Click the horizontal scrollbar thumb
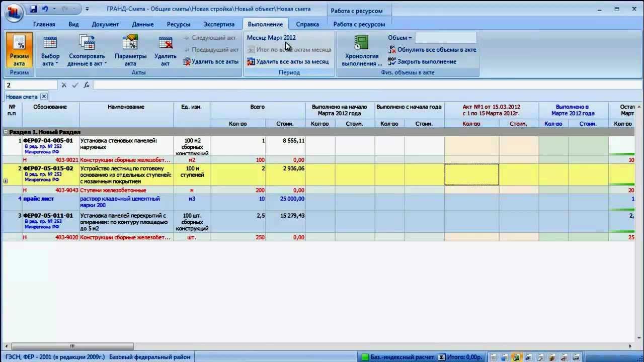The height and width of the screenshot is (362, 644). click(x=72, y=346)
